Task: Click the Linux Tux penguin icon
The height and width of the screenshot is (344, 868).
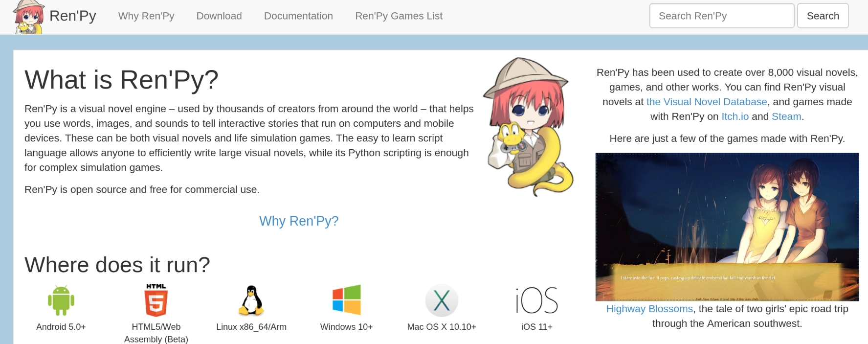Action: coord(251,300)
